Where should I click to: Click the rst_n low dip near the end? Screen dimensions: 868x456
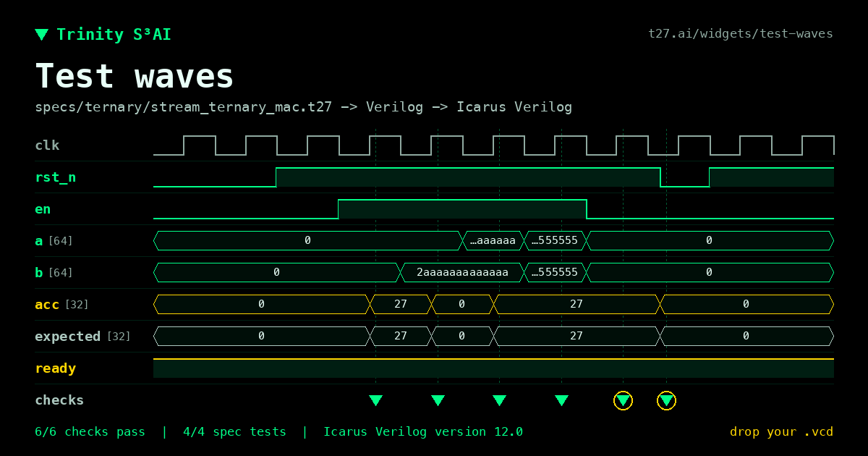coord(685,177)
